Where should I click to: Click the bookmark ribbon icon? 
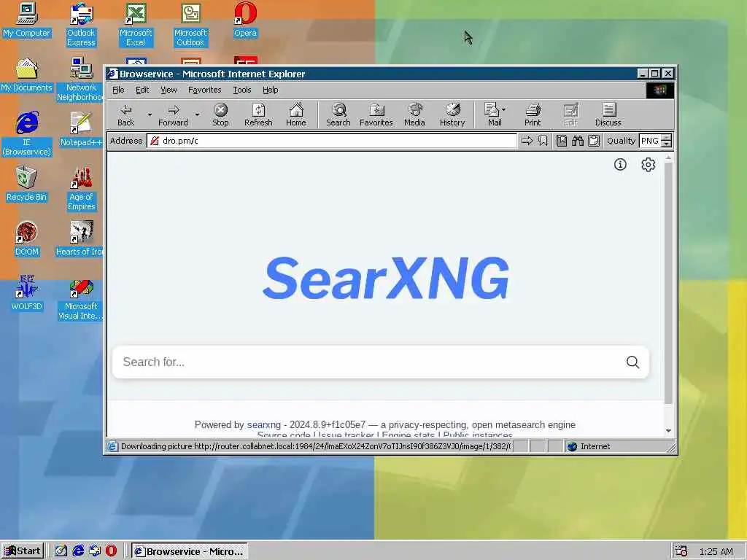click(543, 141)
